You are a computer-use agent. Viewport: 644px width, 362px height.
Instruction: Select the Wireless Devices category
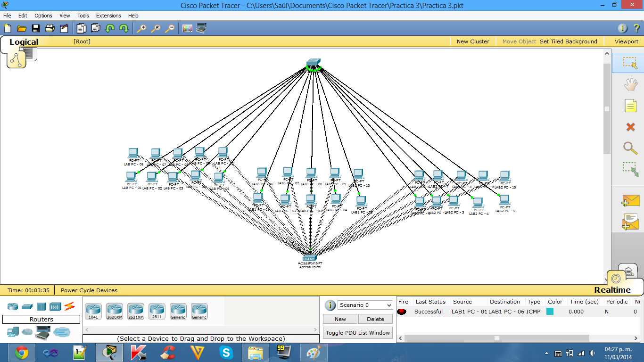55,307
